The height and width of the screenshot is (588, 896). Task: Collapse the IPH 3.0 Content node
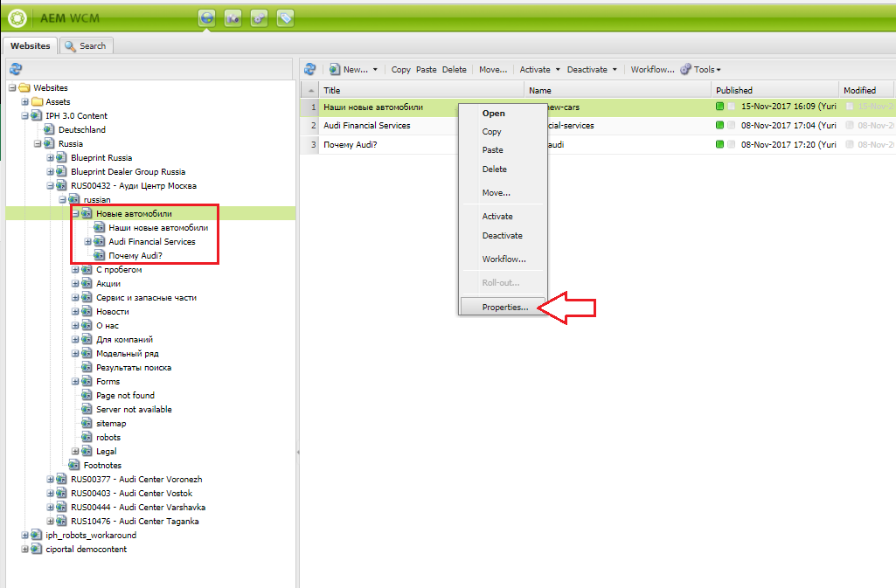coord(24,116)
